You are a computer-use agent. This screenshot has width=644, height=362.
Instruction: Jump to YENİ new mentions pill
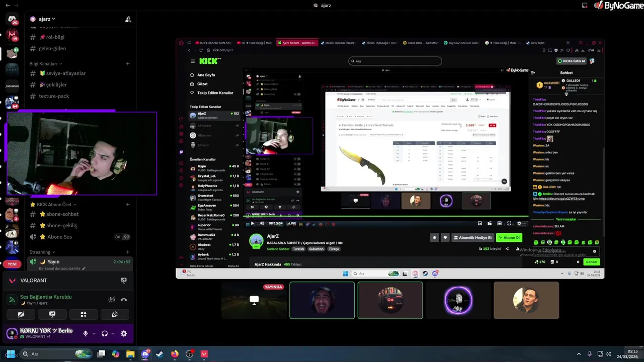[x=12, y=264]
